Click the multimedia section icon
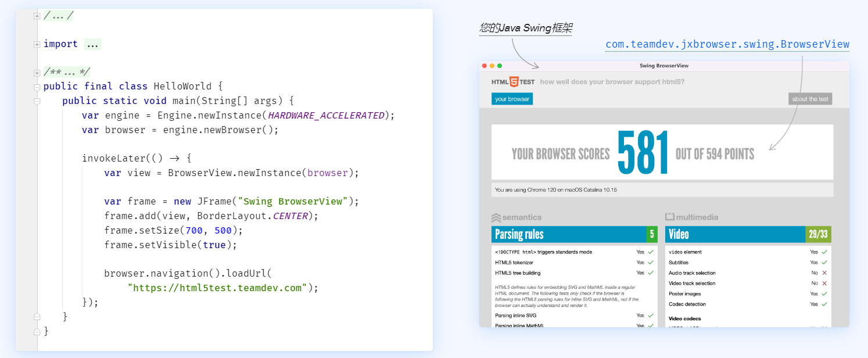 pyautogui.click(x=670, y=217)
